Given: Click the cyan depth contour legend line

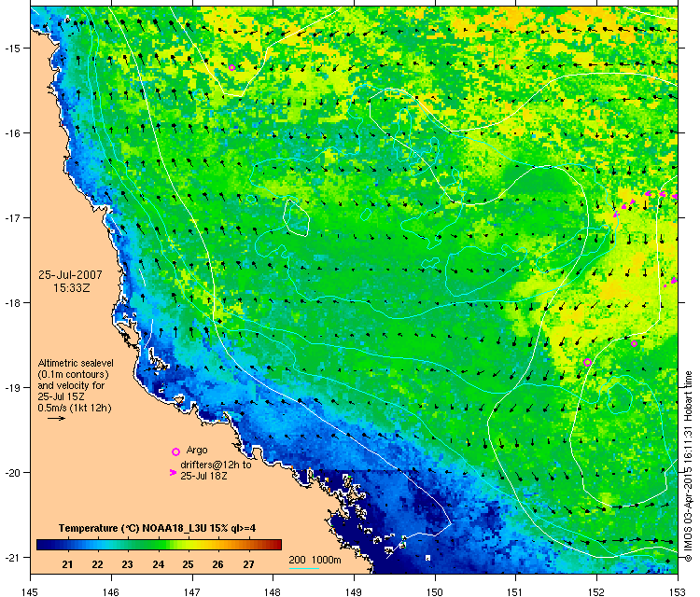Looking at the screenshot, I should (303, 568).
